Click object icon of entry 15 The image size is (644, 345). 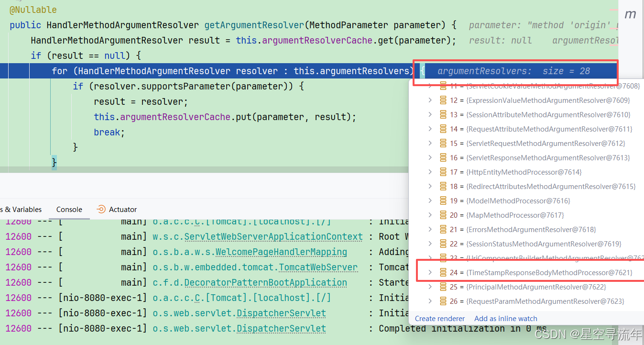click(x=443, y=143)
